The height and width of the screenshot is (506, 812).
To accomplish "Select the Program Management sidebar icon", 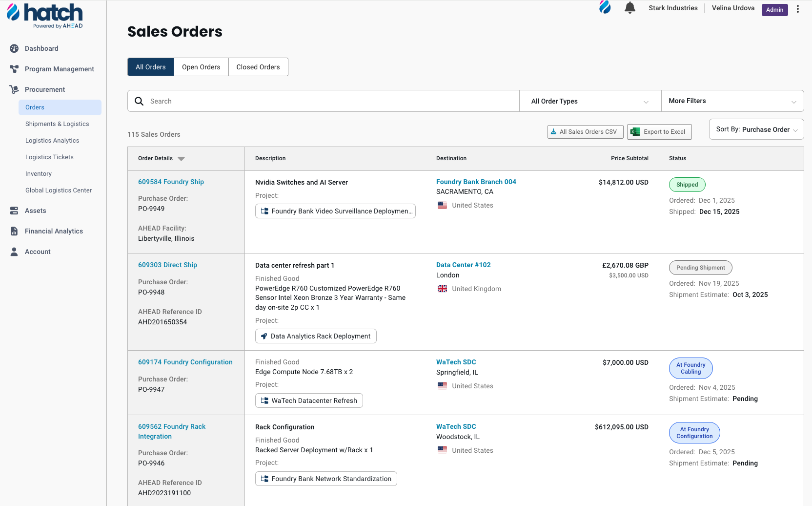I will click(14, 69).
